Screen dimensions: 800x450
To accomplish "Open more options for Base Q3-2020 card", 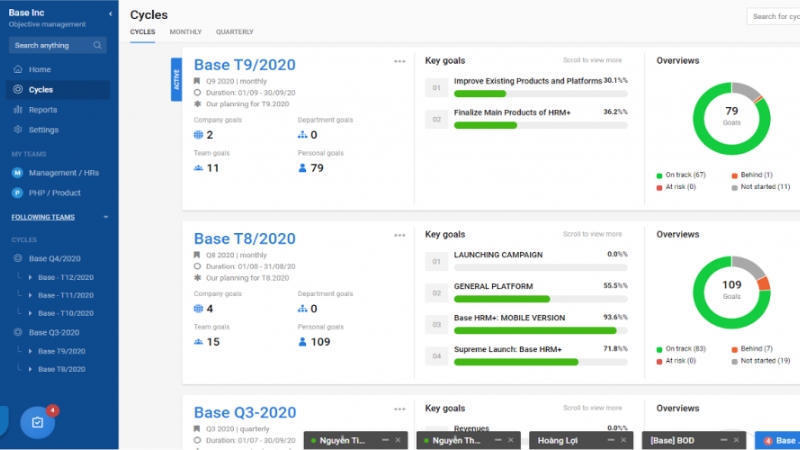I will 399,409.
